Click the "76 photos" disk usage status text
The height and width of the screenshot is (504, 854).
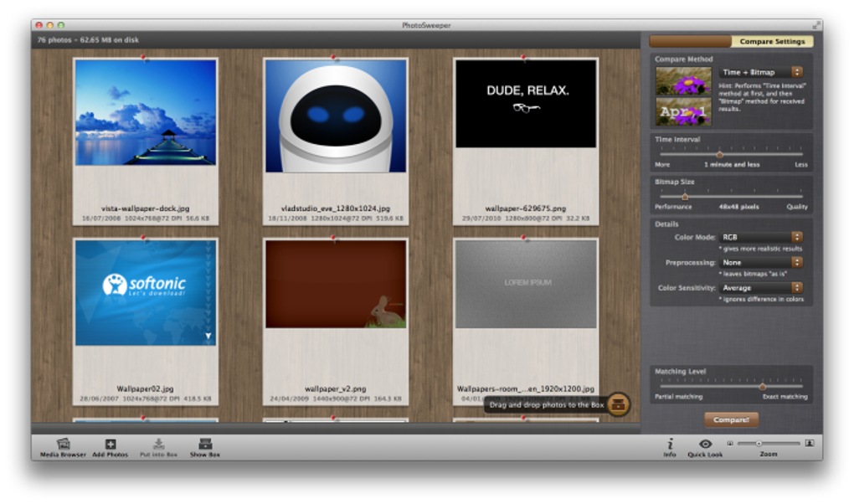[x=88, y=40]
